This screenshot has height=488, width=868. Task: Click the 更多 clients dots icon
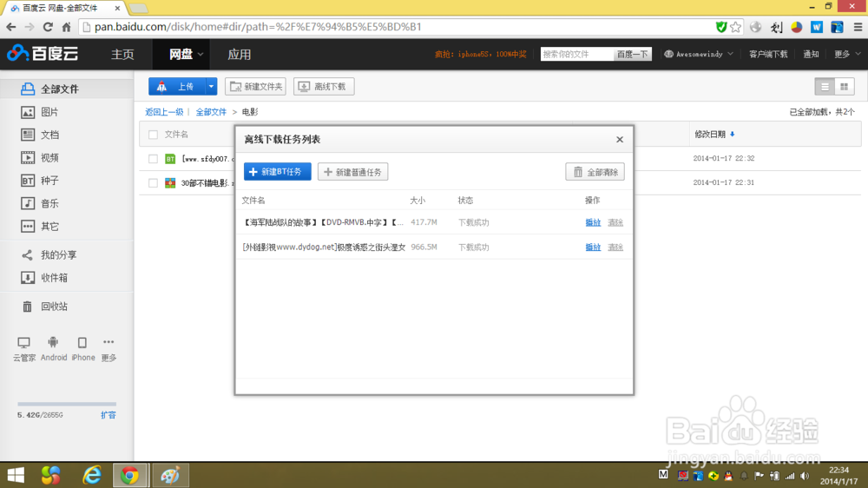coord(108,342)
